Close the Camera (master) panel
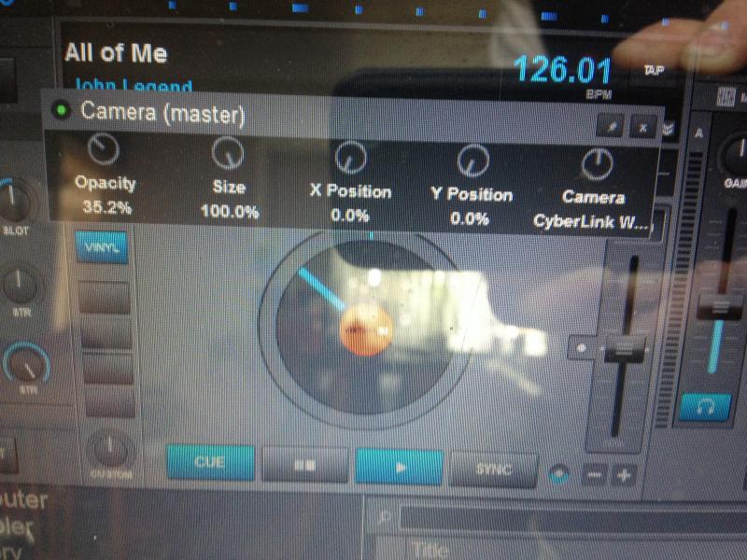 [642, 127]
